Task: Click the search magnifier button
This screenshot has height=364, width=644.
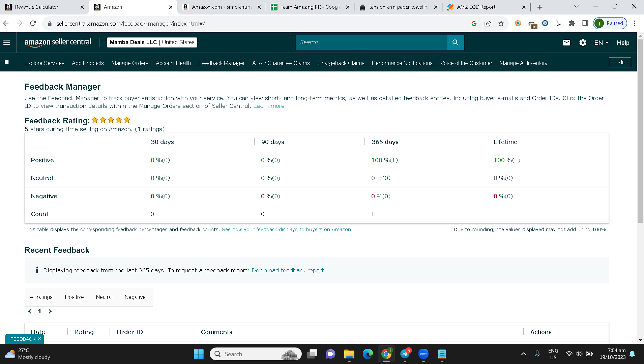Action: (456, 42)
